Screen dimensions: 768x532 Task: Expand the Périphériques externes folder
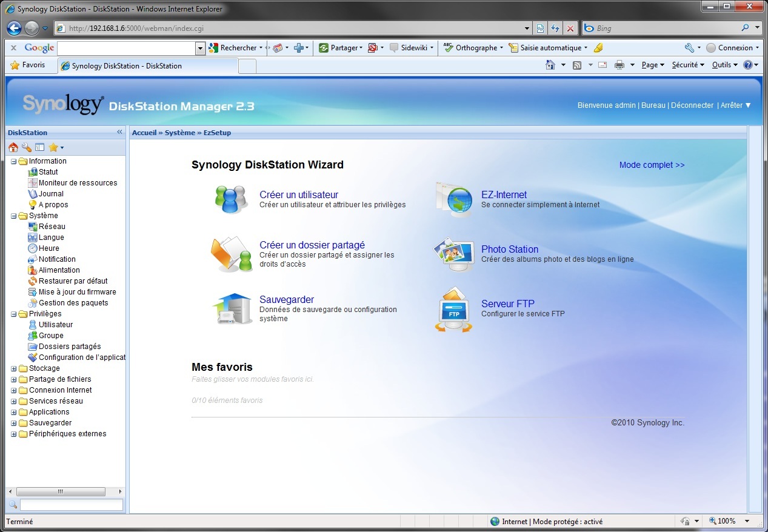click(x=14, y=434)
